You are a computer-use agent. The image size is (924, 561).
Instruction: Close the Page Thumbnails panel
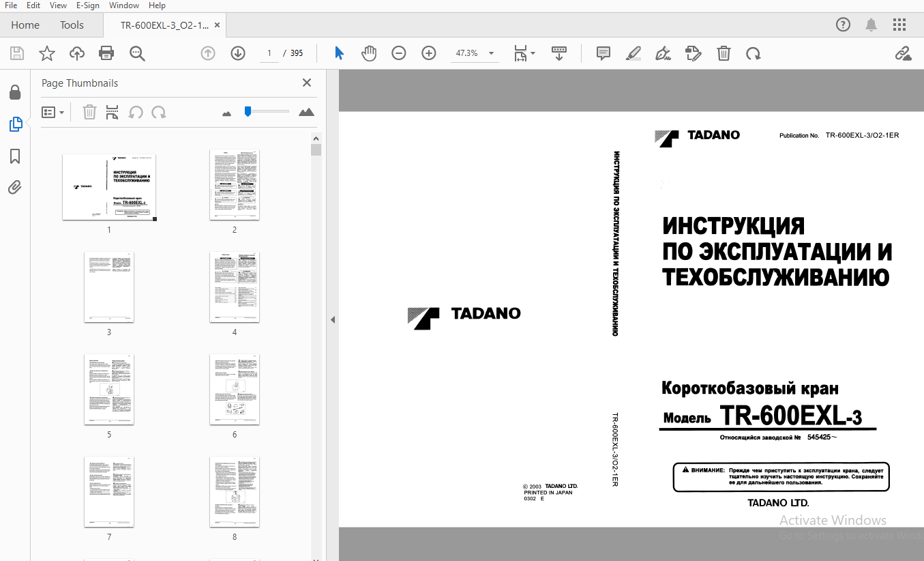(307, 83)
